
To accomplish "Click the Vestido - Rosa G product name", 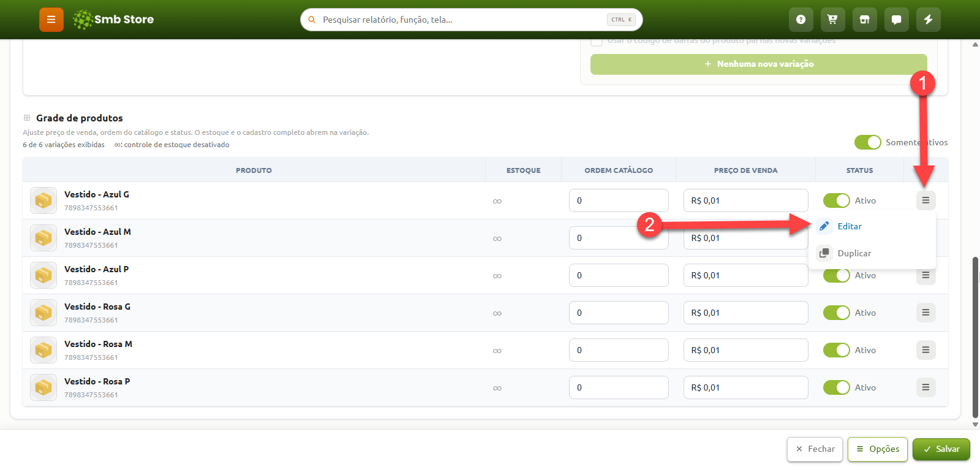I will (x=97, y=307).
